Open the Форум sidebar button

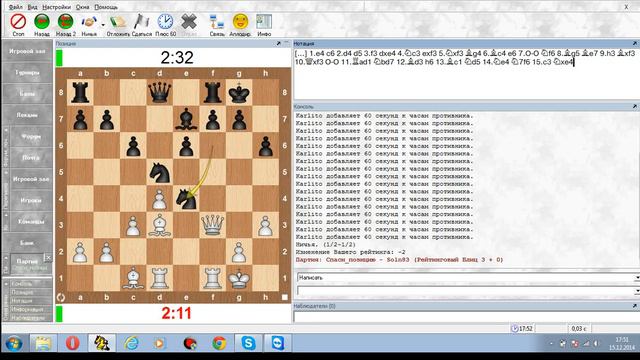point(31,136)
